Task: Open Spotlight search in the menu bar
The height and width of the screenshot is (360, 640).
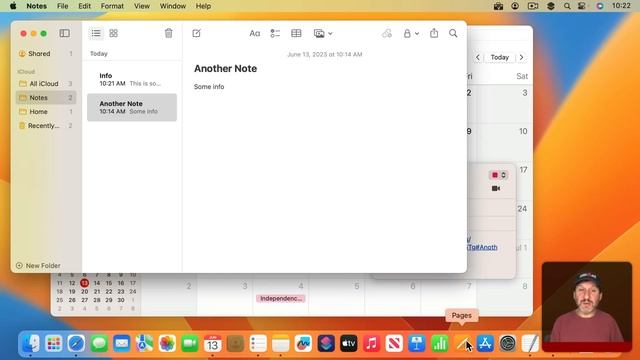Action: coord(567,6)
